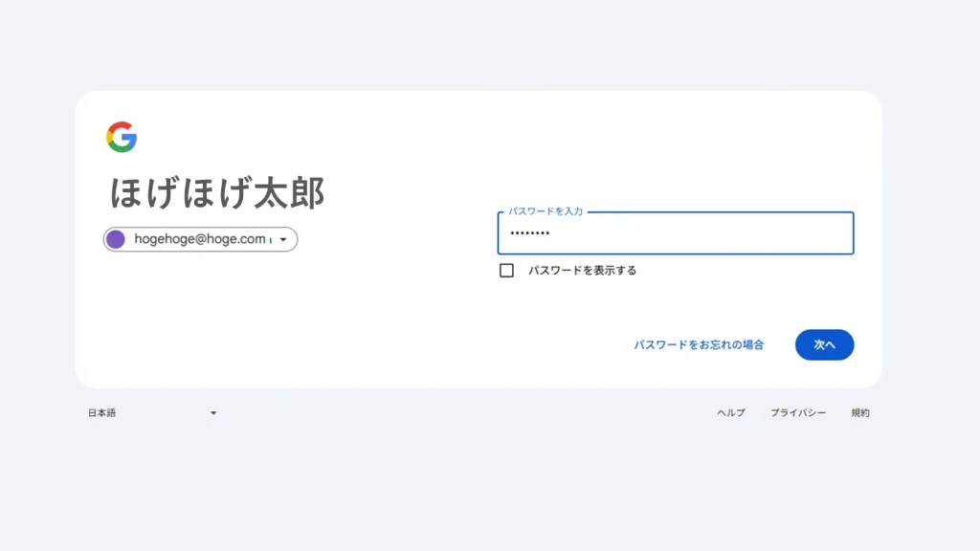Click the パスワードを入力 floating field label
Image resolution: width=980 pixels, height=551 pixels.
pos(546,210)
